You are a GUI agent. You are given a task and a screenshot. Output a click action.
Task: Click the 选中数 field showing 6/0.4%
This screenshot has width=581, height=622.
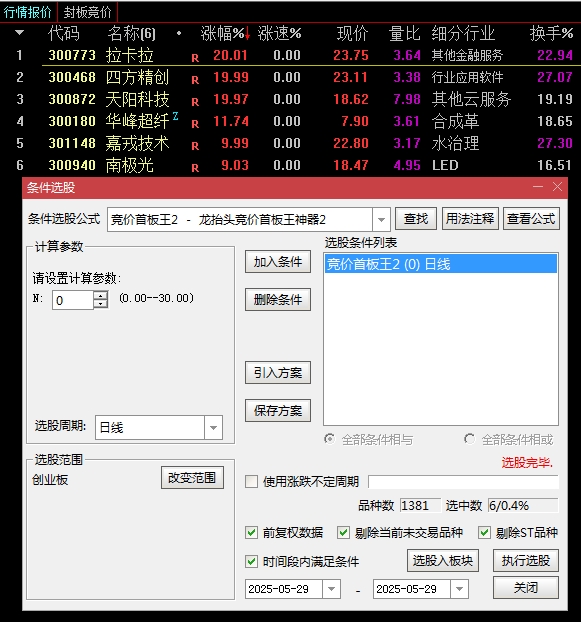pyautogui.click(x=523, y=505)
